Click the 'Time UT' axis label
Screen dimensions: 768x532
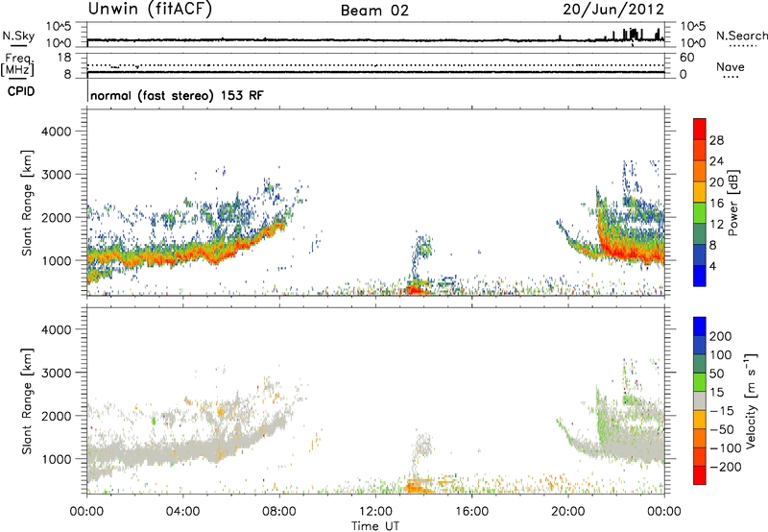375,526
